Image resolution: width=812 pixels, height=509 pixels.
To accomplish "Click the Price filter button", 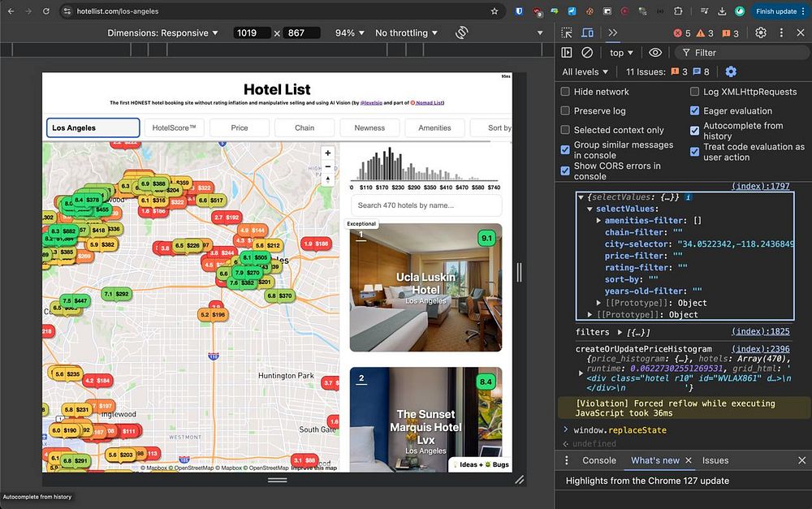I will [x=240, y=127].
